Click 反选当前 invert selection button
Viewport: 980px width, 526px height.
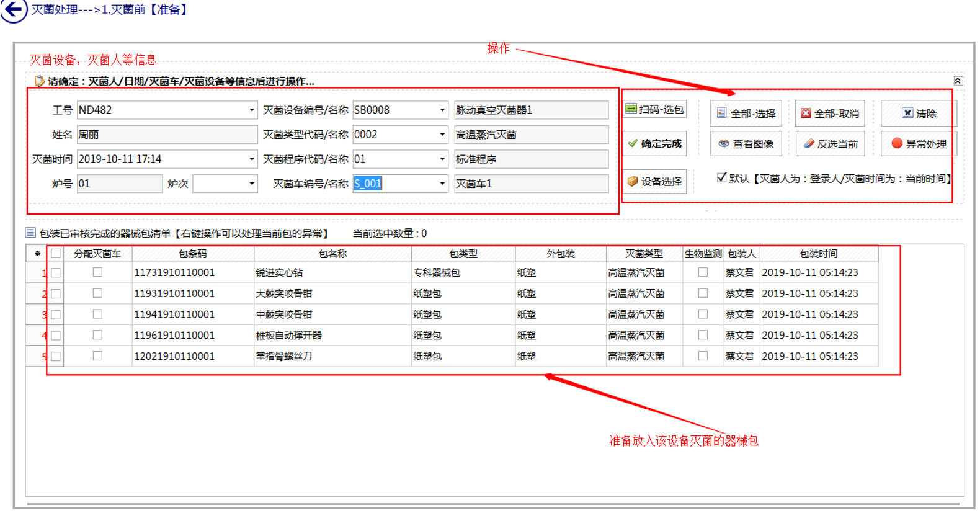pyautogui.click(x=830, y=144)
